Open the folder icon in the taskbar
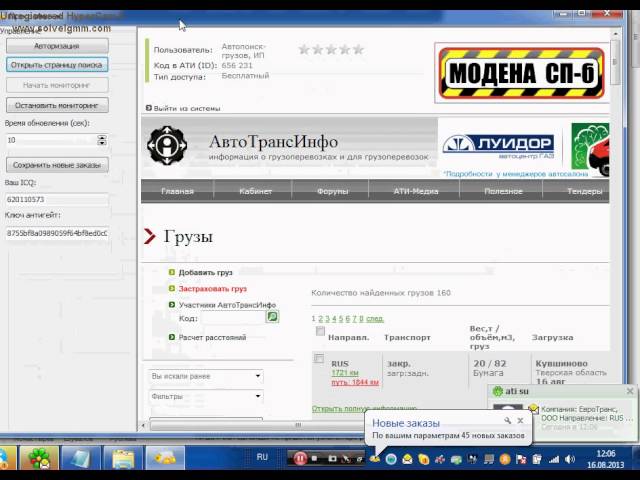This screenshot has height=480, width=640. click(122, 458)
